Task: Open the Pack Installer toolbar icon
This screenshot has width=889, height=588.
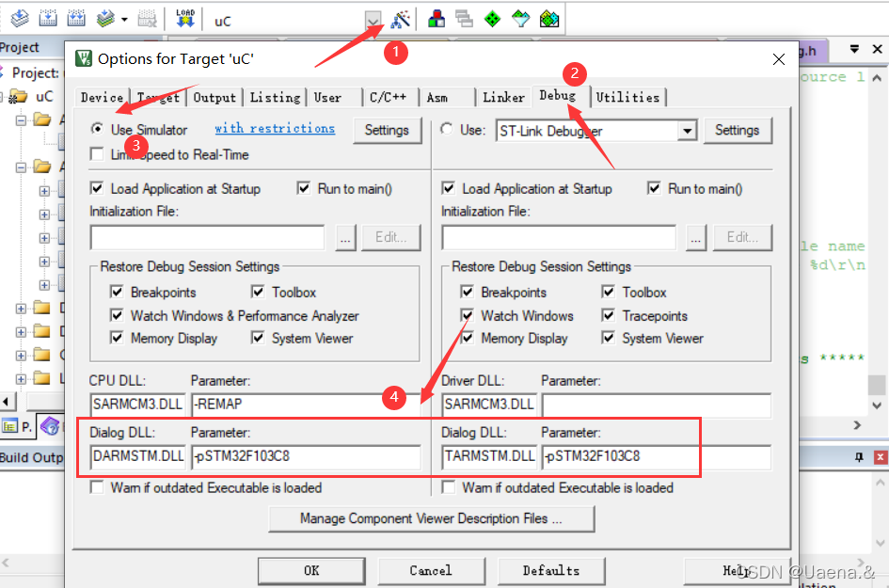Action: click(548, 19)
